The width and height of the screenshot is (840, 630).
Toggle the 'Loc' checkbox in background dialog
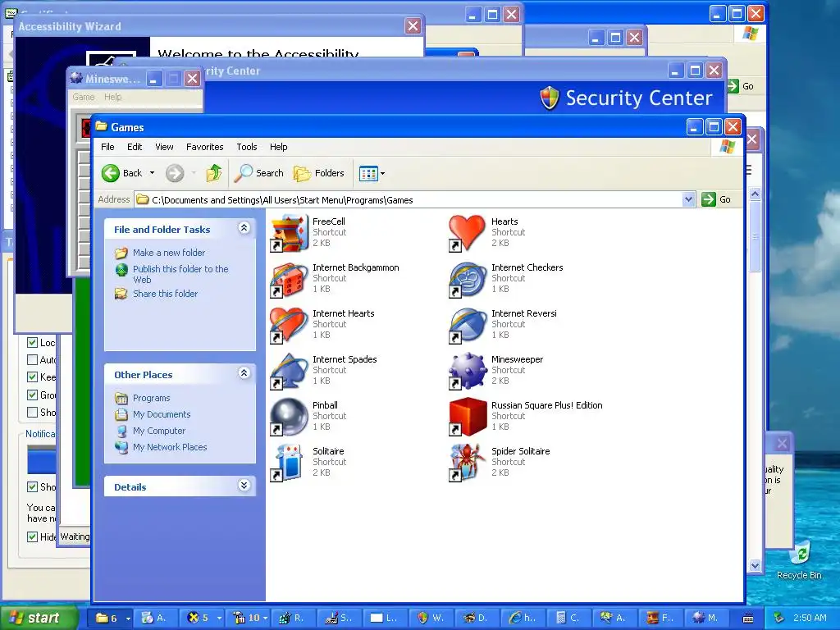coord(32,343)
